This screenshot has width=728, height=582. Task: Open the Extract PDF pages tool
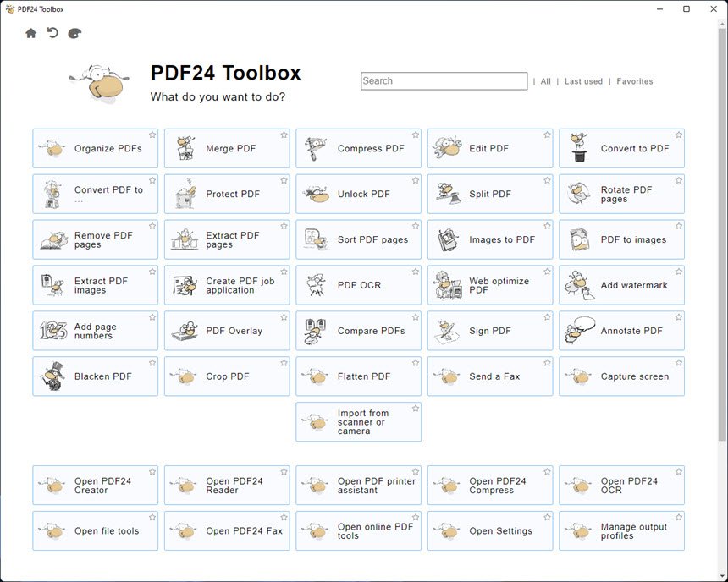click(227, 239)
